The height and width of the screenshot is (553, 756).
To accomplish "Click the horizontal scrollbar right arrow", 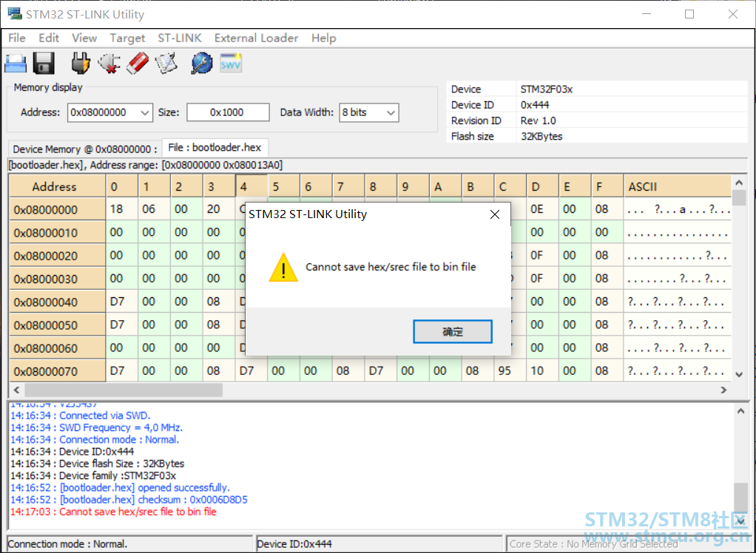I will (723, 390).
